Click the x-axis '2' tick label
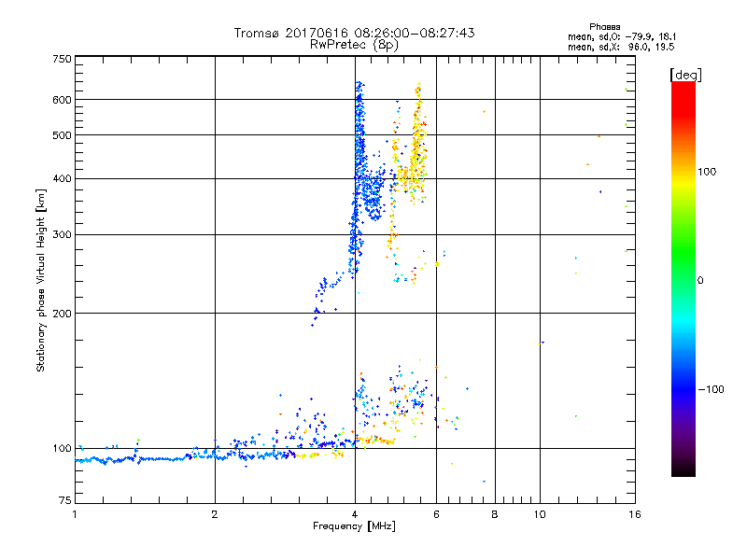Screen dimensions: 747x560 point(215,514)
